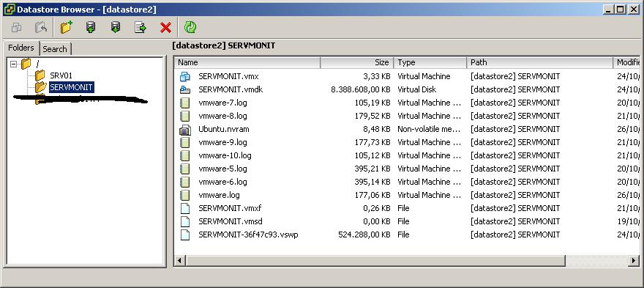The image size is (644, 288).
Task: Sort by the Modified column header
Action: (x=626, y=62)
